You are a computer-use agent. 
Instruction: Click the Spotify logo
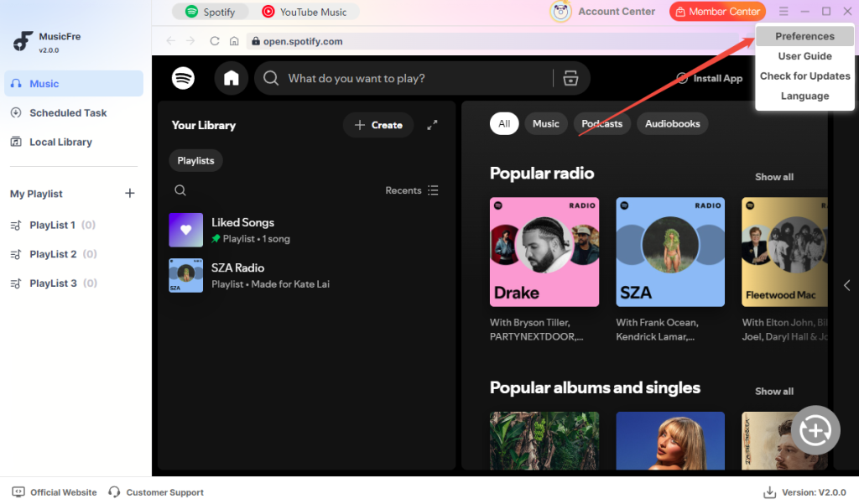183,78
